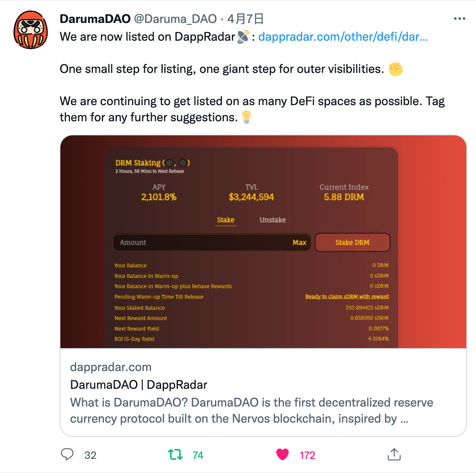Click the DarumaDAO display name

pos(95,19)
